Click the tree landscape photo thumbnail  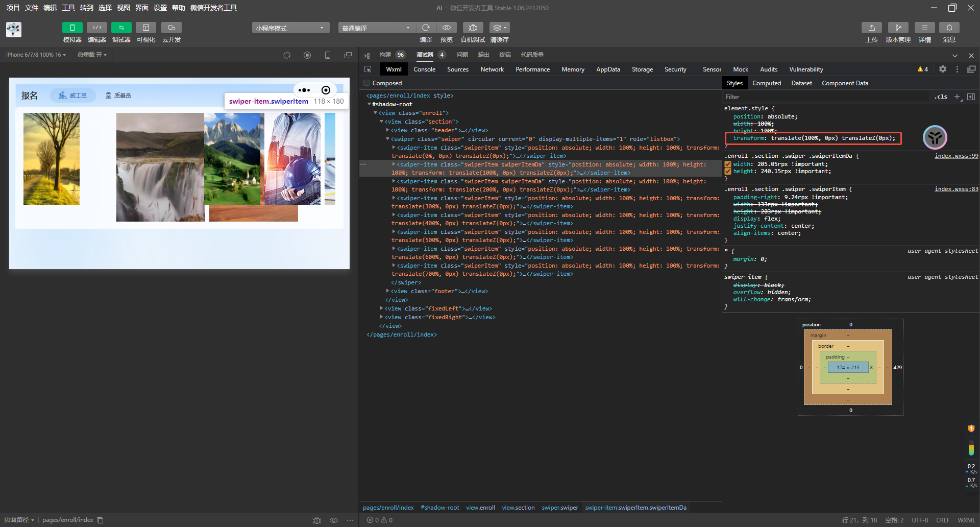(x=52, y=159)
